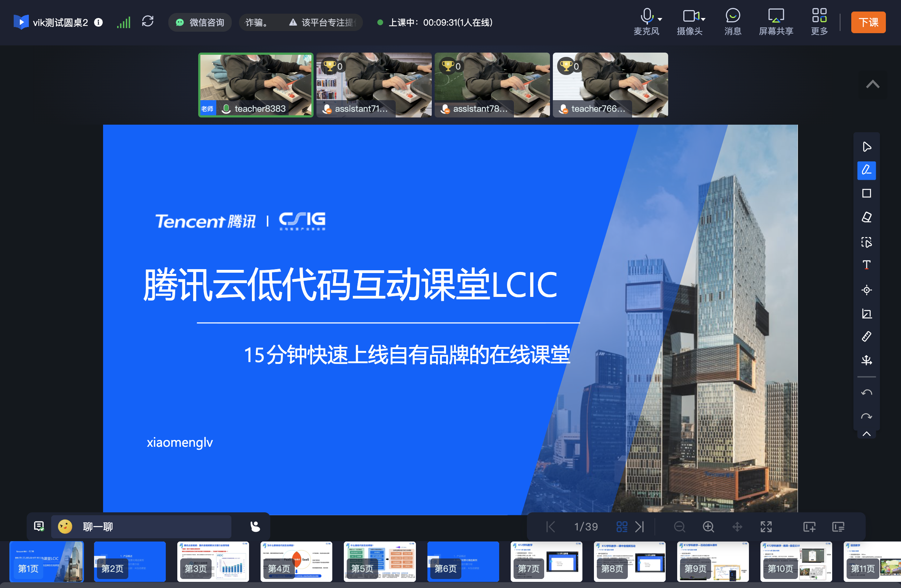Start 屏幕共享 screen sharing
901x588 pixels.
click(x=776, y=22)
